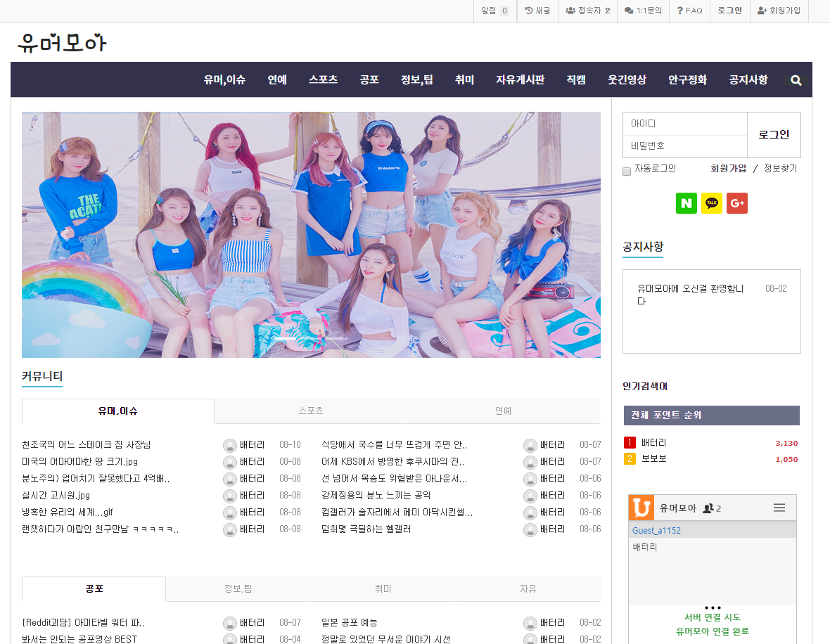Click the 아이디 input field

tap(684, 124)
